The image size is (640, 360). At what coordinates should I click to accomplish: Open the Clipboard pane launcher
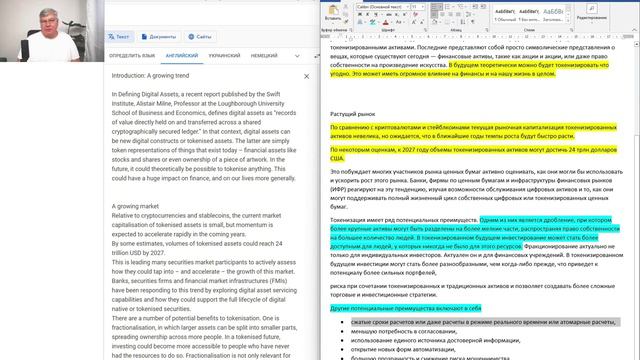(x=351, y=30)
